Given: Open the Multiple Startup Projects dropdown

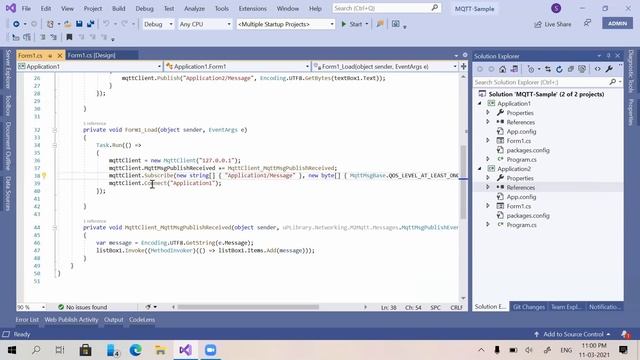Looking at the screenshot, I should (285, 24).
